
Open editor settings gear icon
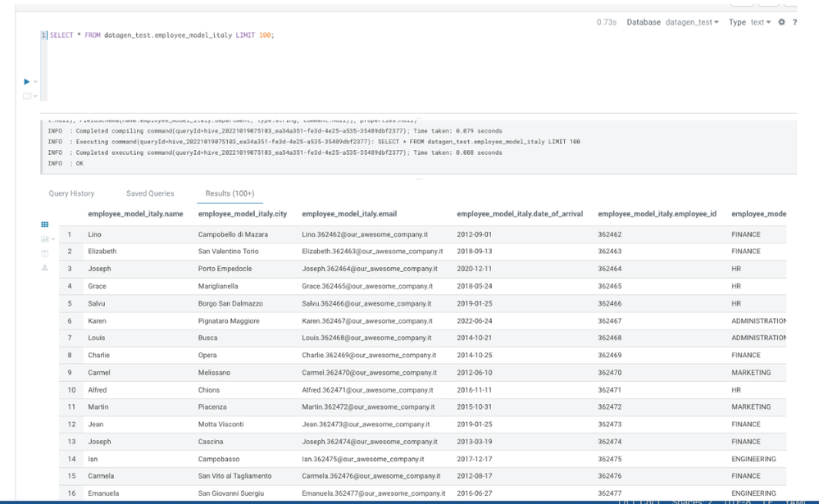(x=781, y=22)
